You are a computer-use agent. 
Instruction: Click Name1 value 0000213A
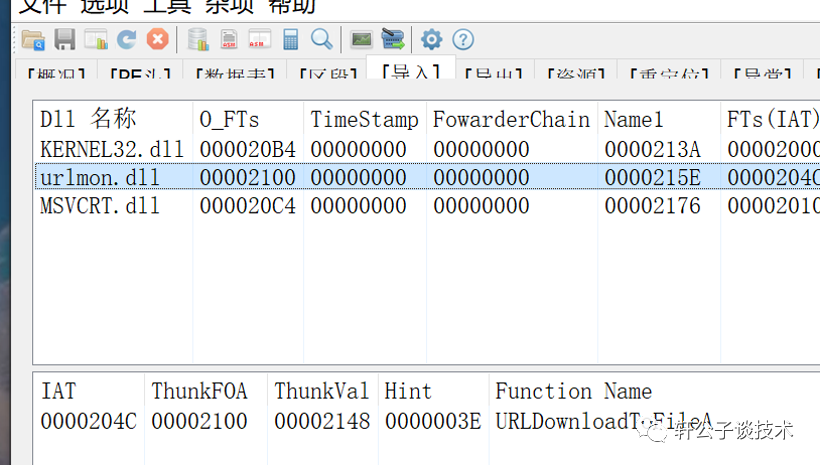(652, 150)
